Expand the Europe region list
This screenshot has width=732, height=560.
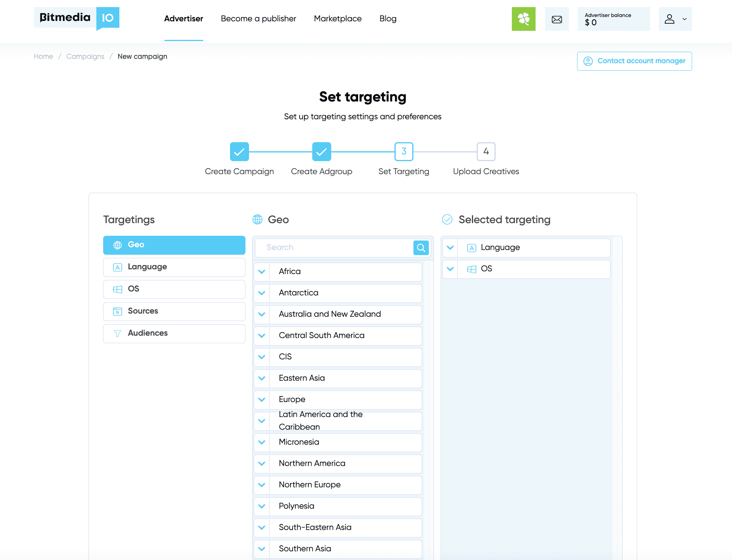[x=262, y=399]
